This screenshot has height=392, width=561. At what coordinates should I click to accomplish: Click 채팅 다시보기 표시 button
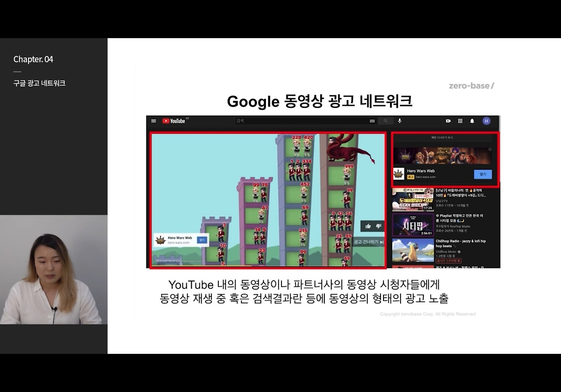click(x=442, y=138)
